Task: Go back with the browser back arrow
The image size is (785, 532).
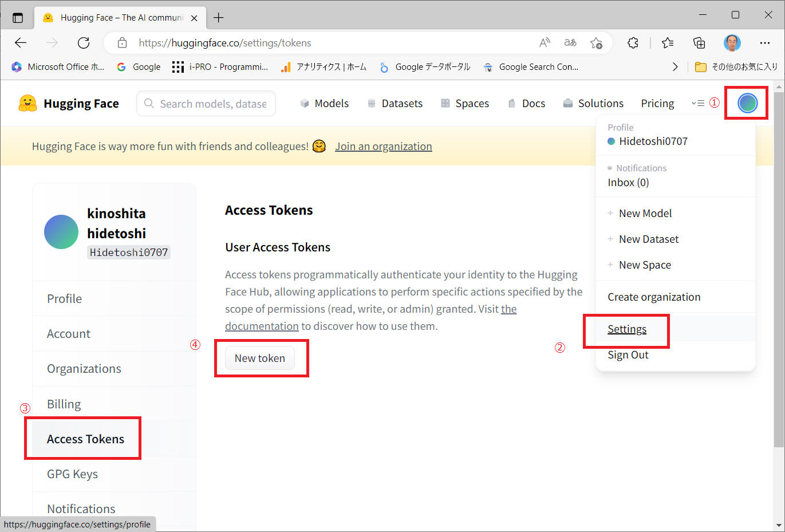Action: [21, 43]
